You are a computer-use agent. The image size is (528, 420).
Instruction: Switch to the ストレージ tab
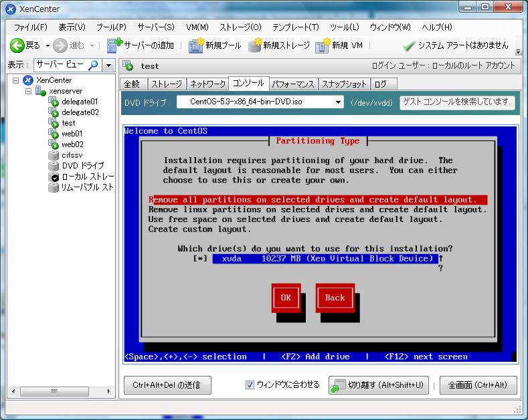point(167,84)
